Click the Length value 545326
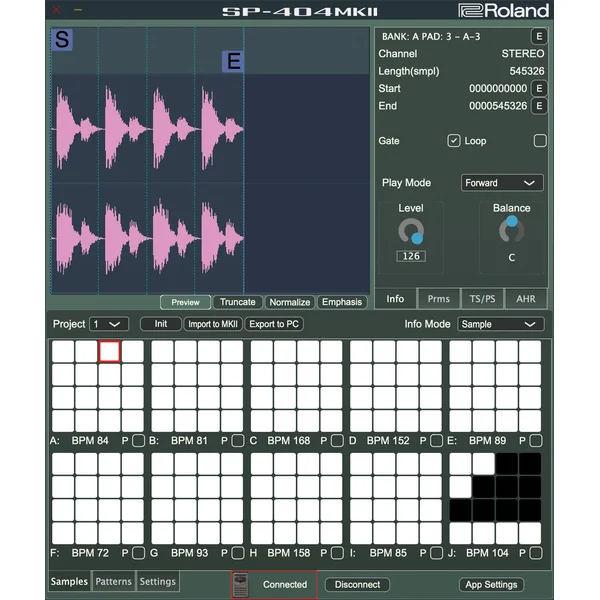Screen dimensions: 600x600 pos(527,71)
